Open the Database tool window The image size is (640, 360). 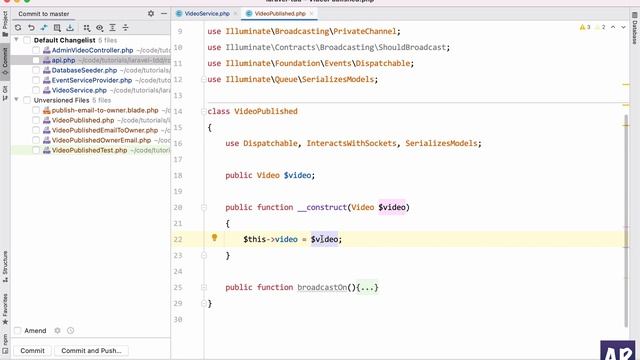pos(635,28)
